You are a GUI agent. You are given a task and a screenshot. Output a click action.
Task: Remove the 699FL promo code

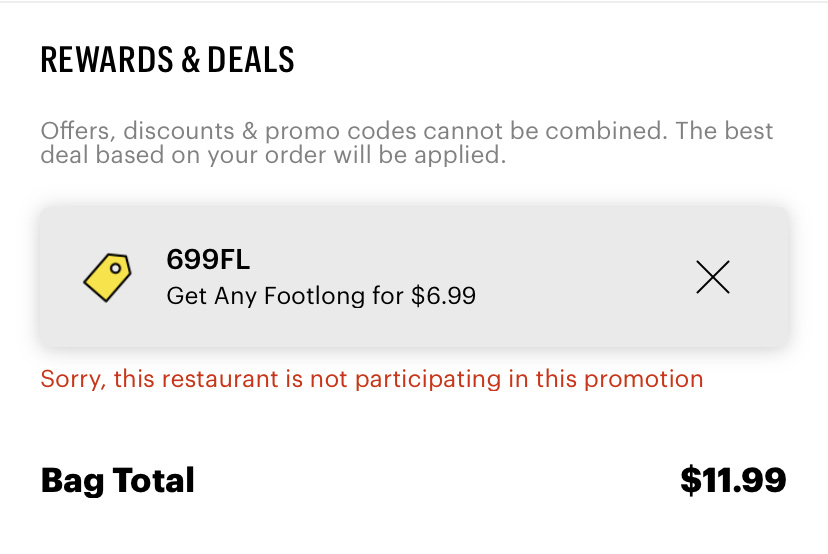click(x=712, y=278)
